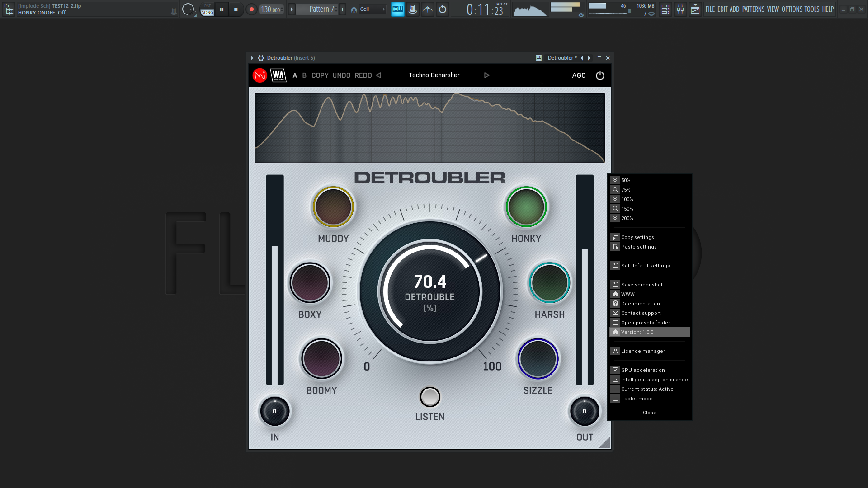Enable the Tablet mode checkbox
The image size is (868, 488).
pyautogui.click(x=615, y=399)
